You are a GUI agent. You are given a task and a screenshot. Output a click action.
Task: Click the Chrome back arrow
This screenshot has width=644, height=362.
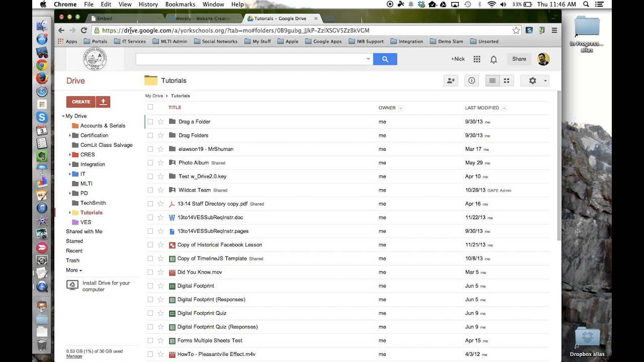(x=61, y=30)
